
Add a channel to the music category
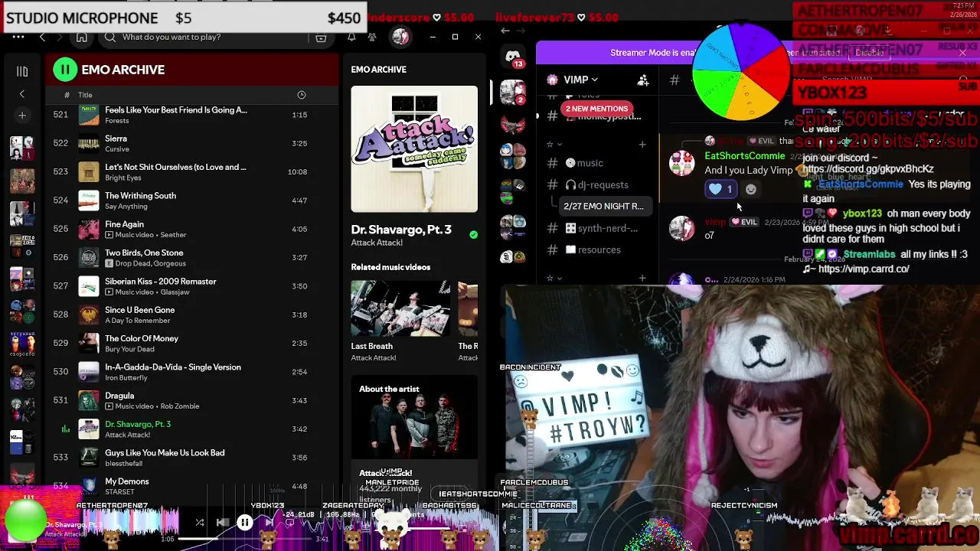pyautogui.click(x=642, y=144)
